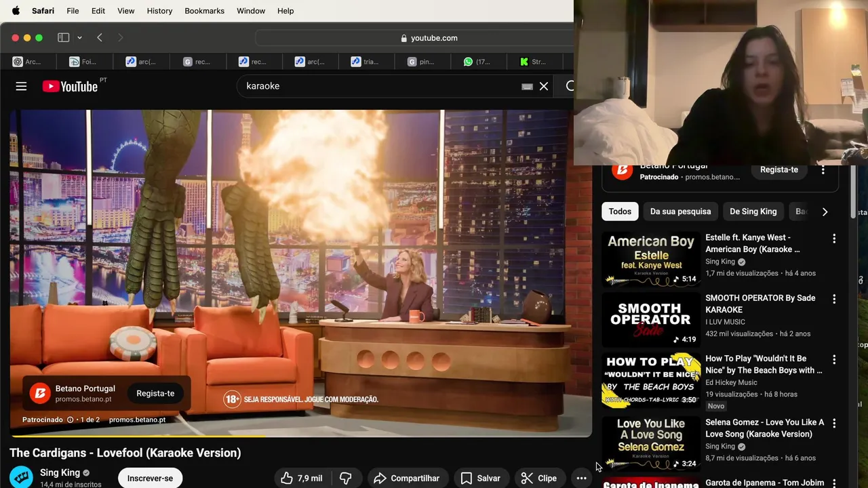Open 'Wouldn't It Be Nice' thumbnail
The image size is (868, 488).
[x=651, y=380]
